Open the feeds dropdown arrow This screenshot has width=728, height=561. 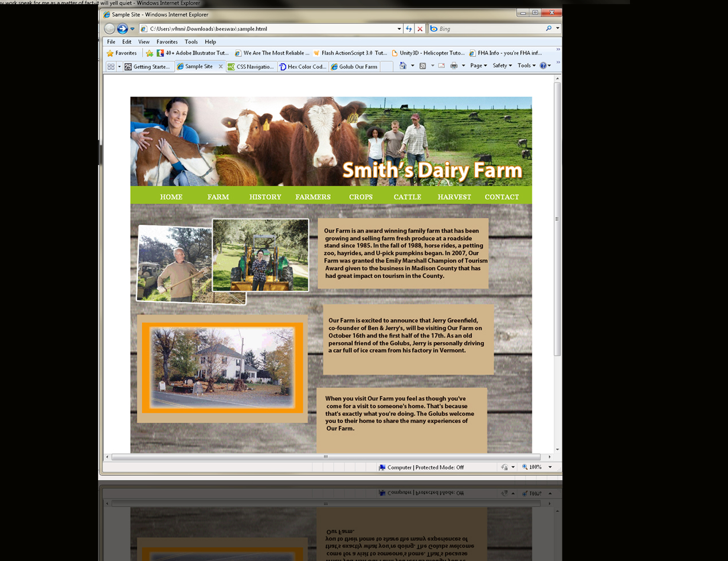click(432, 66)
